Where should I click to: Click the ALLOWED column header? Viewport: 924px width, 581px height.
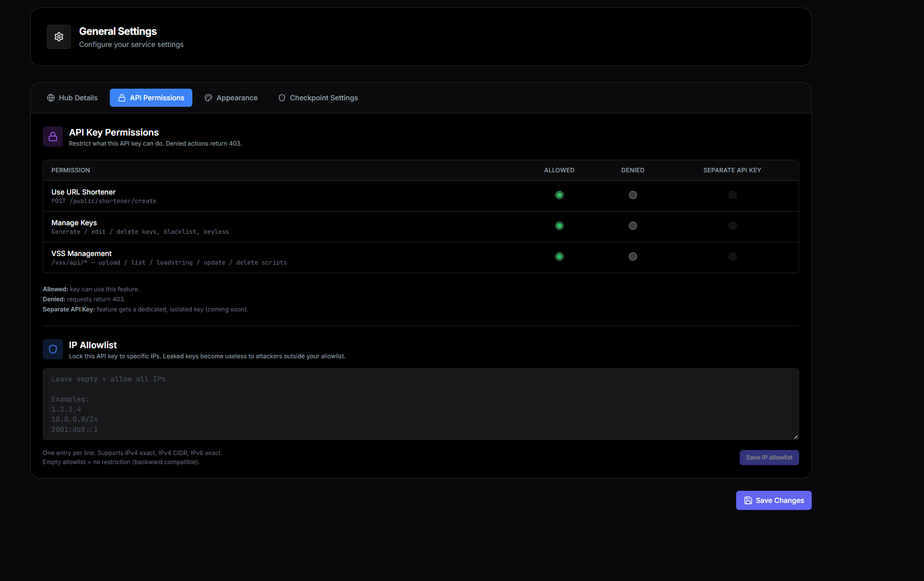tap(559, 170)
